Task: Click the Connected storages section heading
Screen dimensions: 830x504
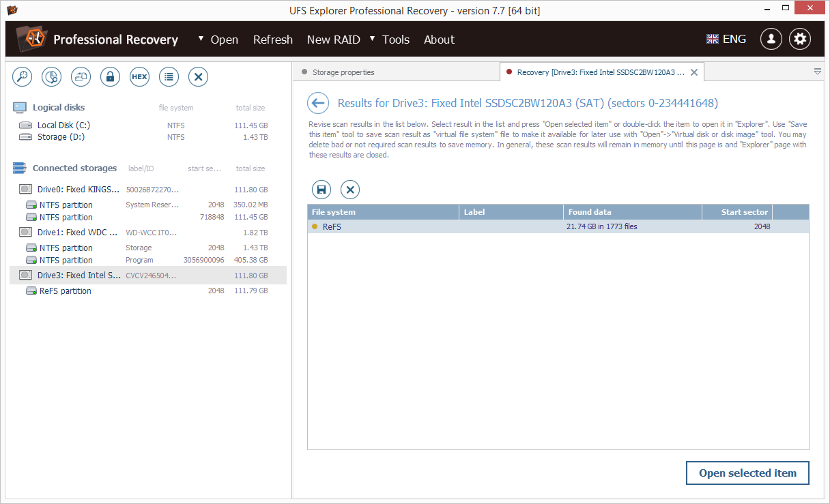Action: (74, 168)
